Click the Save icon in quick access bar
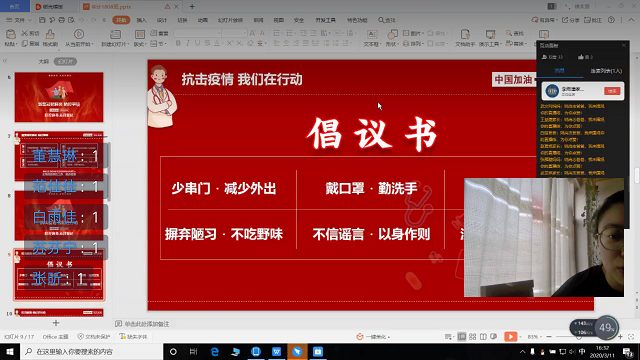 pyautogui.click(x=42, y=20)
